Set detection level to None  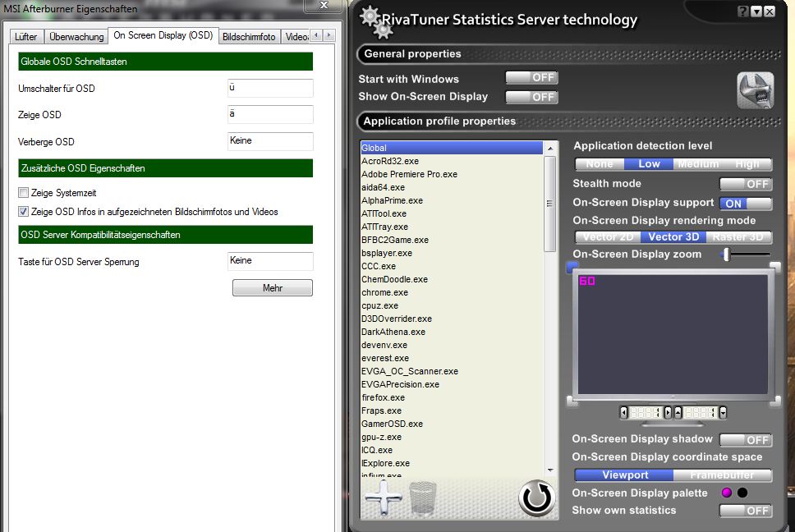(600, 164)
